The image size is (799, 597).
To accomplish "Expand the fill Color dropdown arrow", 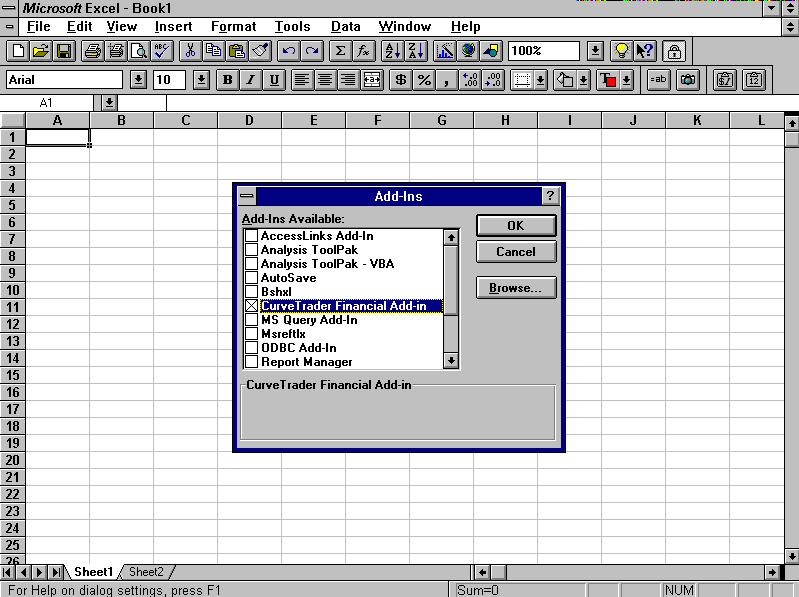I will point(584,80).
